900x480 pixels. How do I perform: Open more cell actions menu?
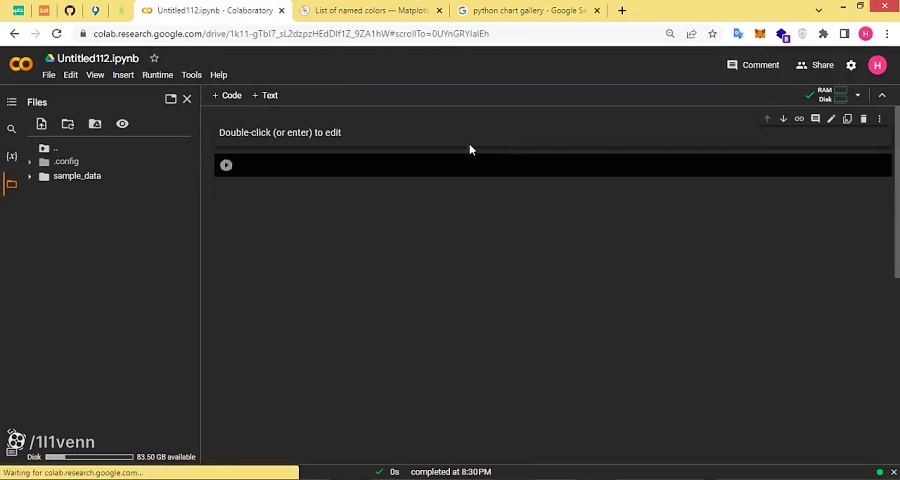(879, 119)
